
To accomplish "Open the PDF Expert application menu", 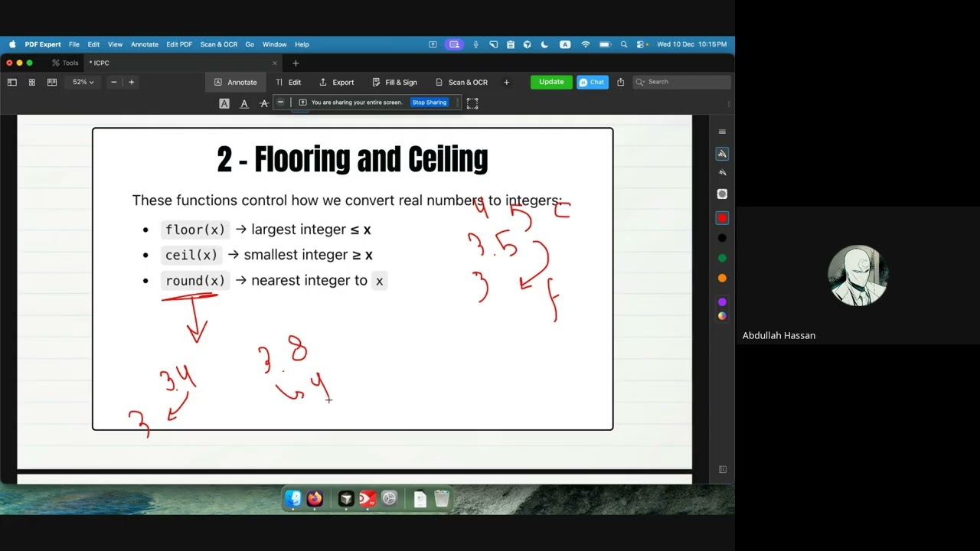I will 43,44.
